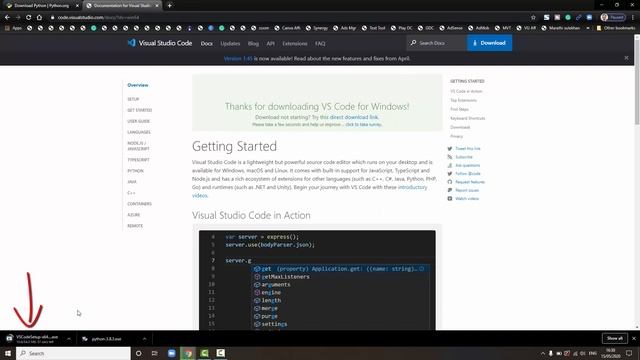Screen dimensions: 640x360
Task: Bookmark this page with the star icon
Action: pyautogui.click(x=533, y=17)
